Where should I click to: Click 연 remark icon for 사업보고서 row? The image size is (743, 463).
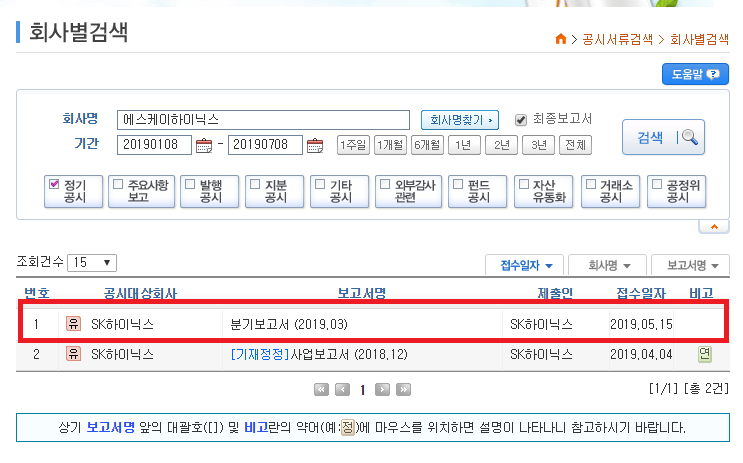(705, 354)
